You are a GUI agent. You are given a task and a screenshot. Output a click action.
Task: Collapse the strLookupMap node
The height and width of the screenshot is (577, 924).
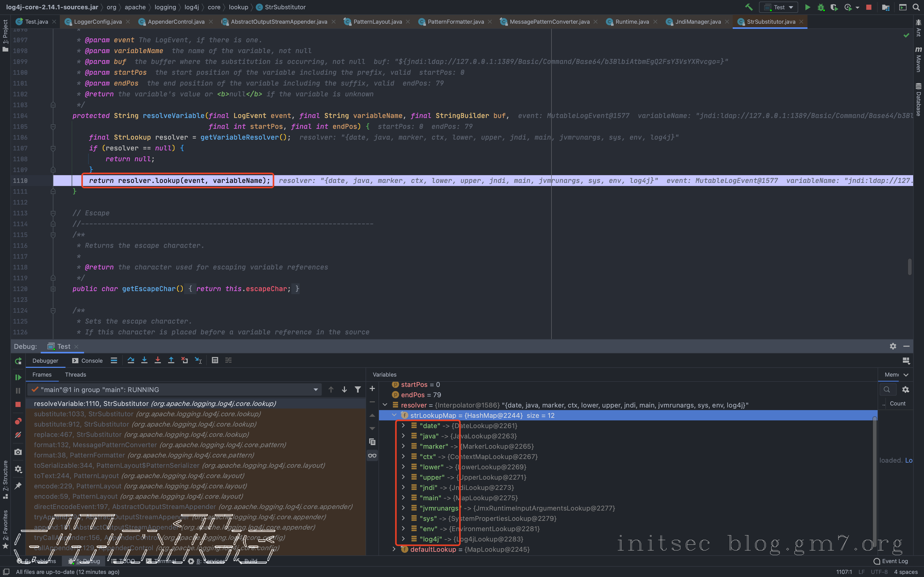point(394,415)
